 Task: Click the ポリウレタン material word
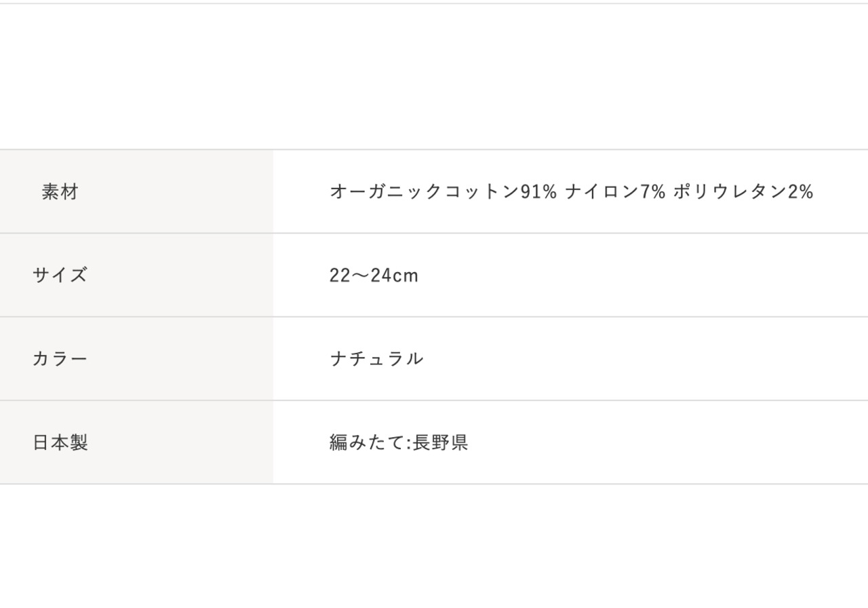(x=730, y=192)
